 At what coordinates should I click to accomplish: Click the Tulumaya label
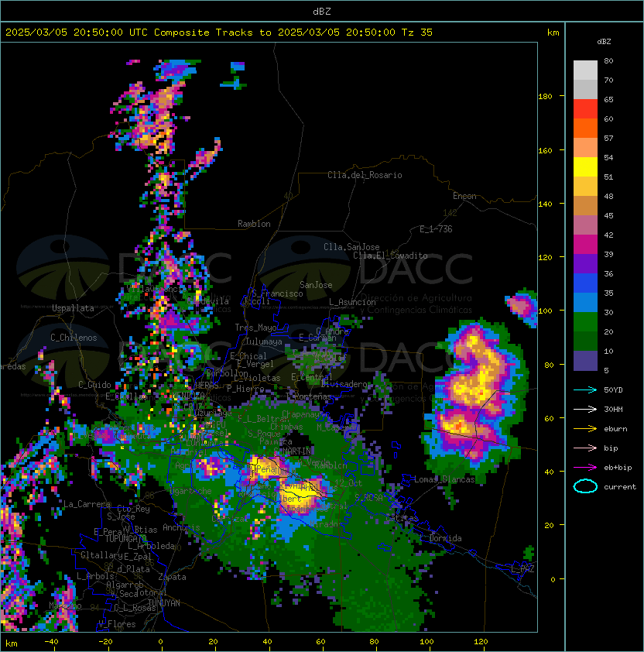click(x=264, y=341)
